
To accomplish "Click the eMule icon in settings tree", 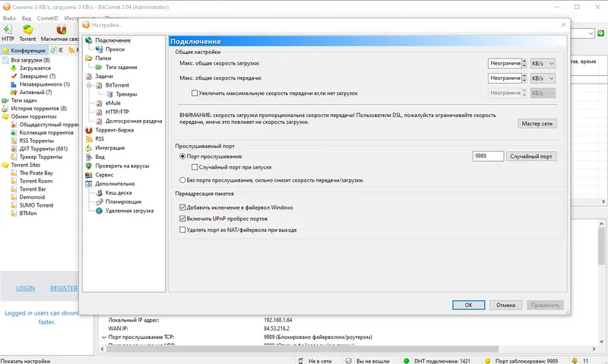I will click(100, 103).
